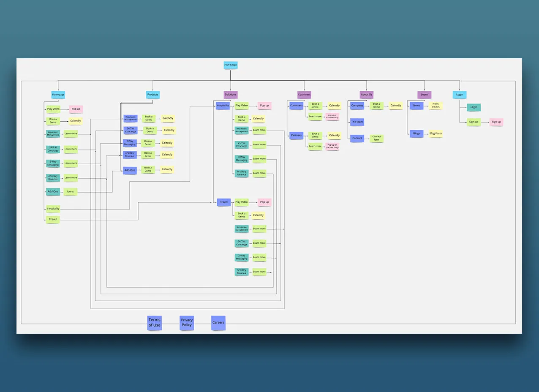
Task: Click the green 'Icons' note
Action: click(71, 191)
